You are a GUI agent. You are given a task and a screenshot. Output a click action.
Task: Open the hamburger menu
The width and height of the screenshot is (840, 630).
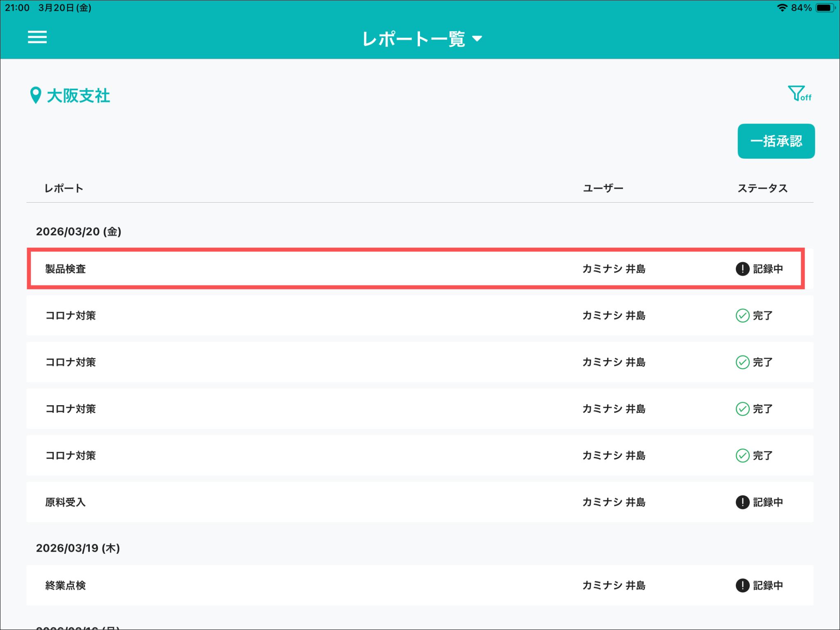[x=37, y=37]
